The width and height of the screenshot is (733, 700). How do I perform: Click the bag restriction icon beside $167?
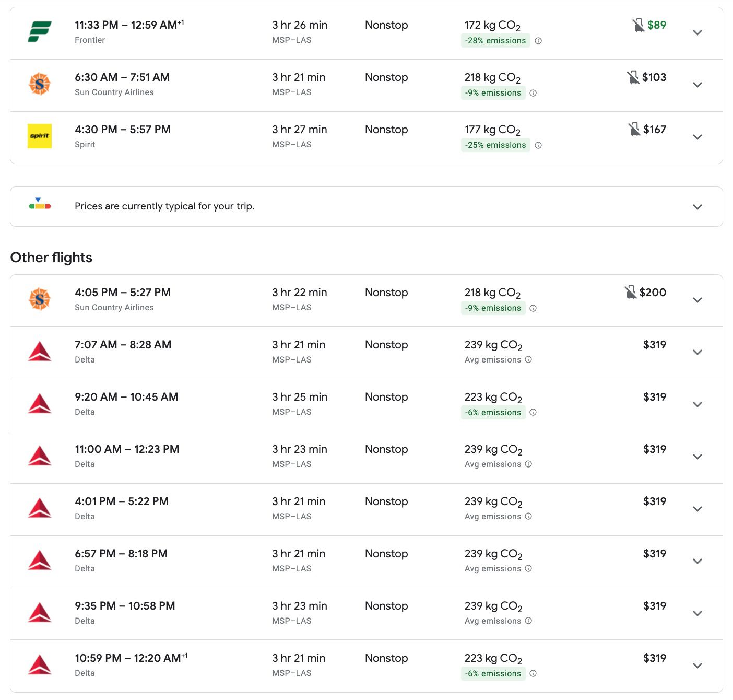(634, 129)
